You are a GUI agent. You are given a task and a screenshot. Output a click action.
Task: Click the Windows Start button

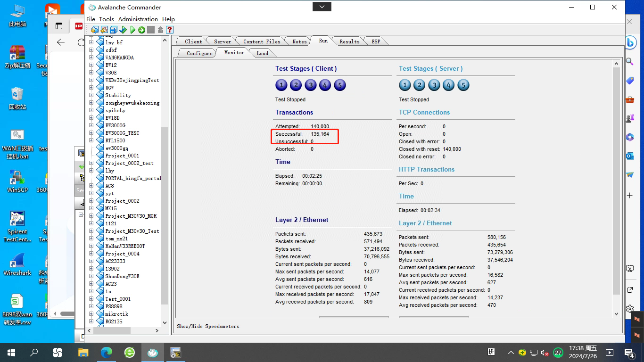point(11,352)
